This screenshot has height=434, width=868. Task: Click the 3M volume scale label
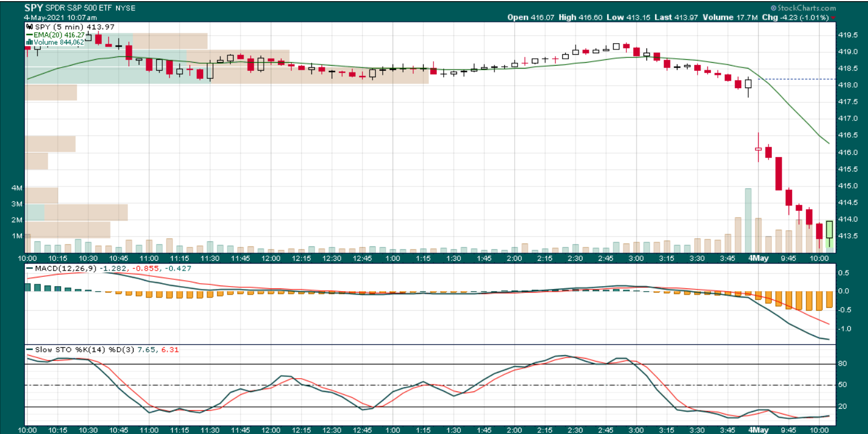[x=17, y=204]
